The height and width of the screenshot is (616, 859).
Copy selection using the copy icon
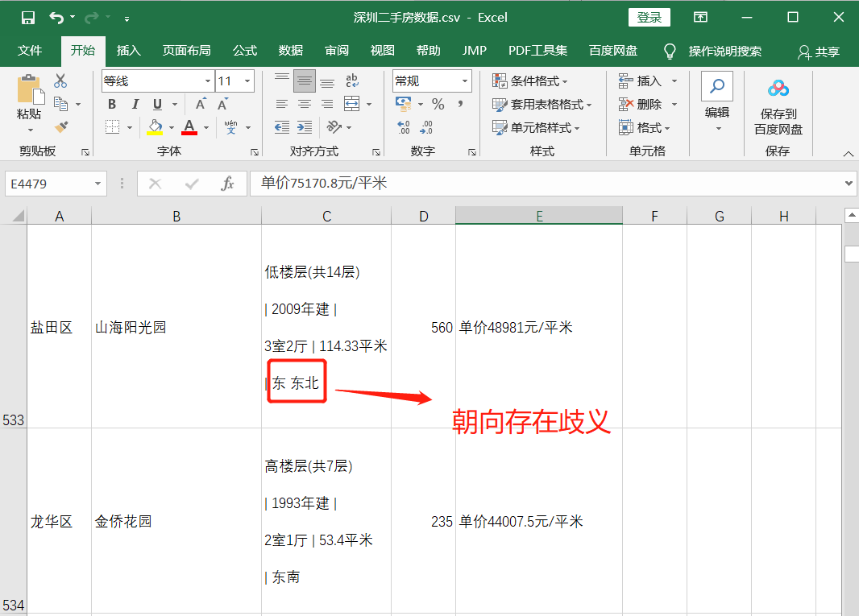click(x=60, y=104)
